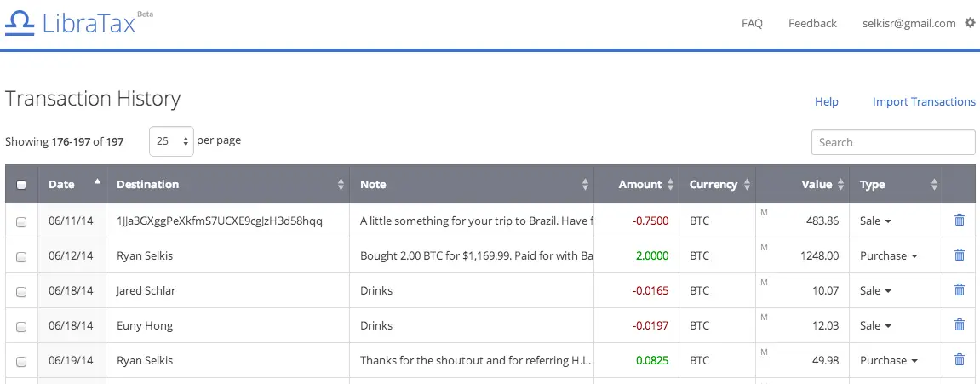Delete the 06/11/14 transaction with trash icon
980x384 pixels.
pyautogui.click(x=960, y=221)
